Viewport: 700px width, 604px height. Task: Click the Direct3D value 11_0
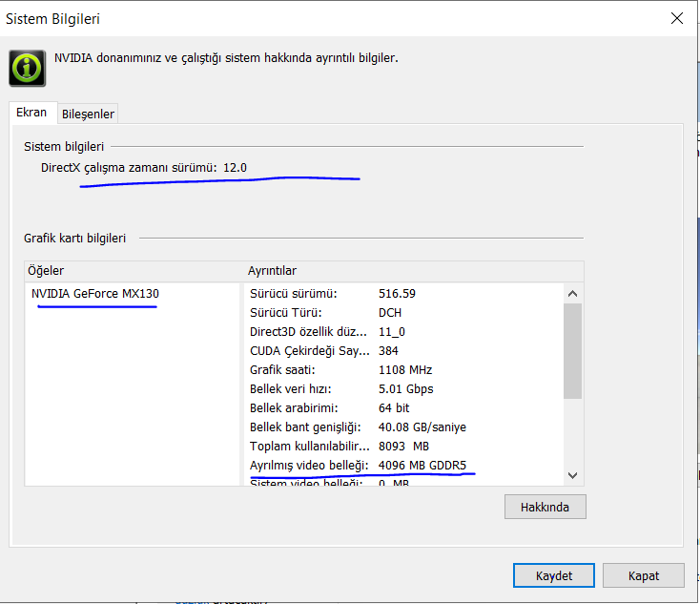392,332
